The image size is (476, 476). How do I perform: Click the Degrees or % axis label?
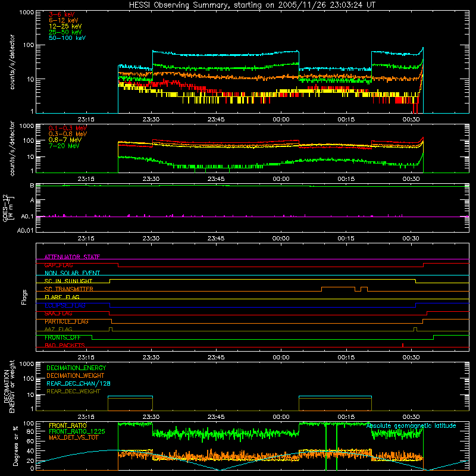(15, 446)
